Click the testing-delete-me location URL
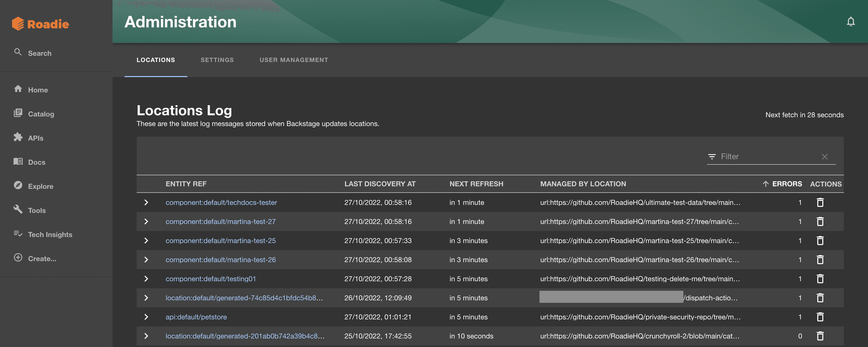The width and height of the screenshot is (868, 347). coord(640,279)
